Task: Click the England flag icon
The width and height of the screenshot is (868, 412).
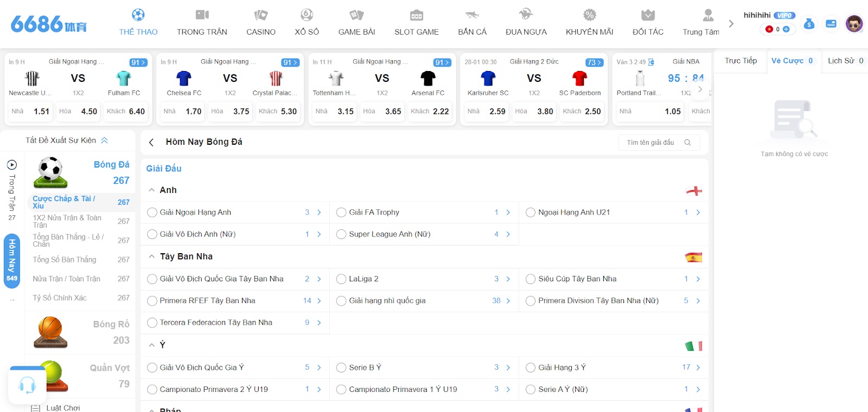Action: [694, 191]
